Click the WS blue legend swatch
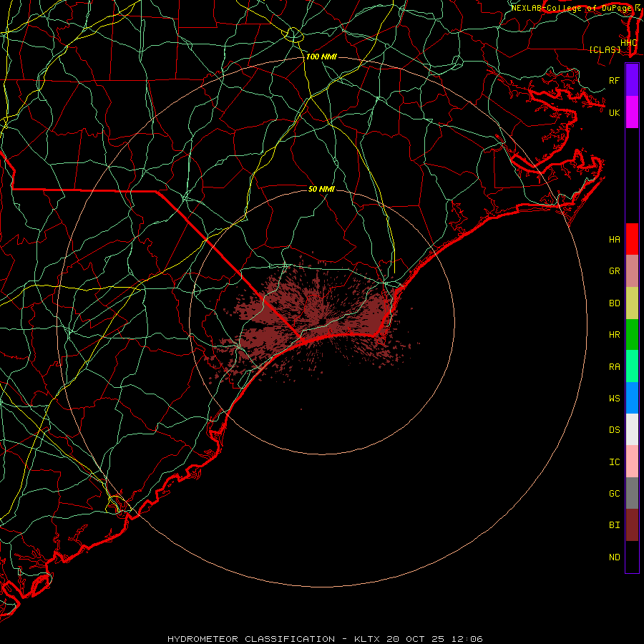Screen dimensions: 644x644 pos(632,398)
